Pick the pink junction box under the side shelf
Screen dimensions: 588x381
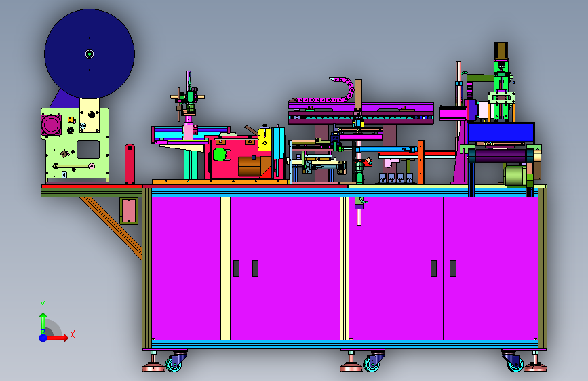pos(129,211)
